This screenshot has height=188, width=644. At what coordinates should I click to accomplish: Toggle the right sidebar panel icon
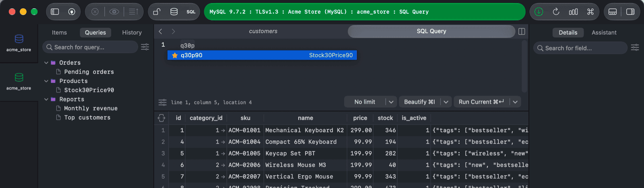(x=630, y=12)
